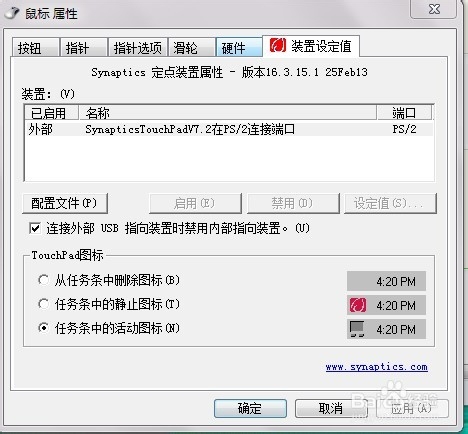Toggle the disable internal pointing device checkbox

pos(35,229)
